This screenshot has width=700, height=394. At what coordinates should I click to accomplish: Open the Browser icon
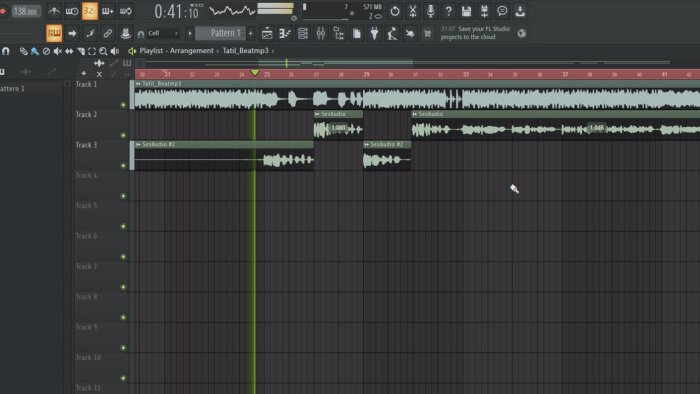pos(338,33)
